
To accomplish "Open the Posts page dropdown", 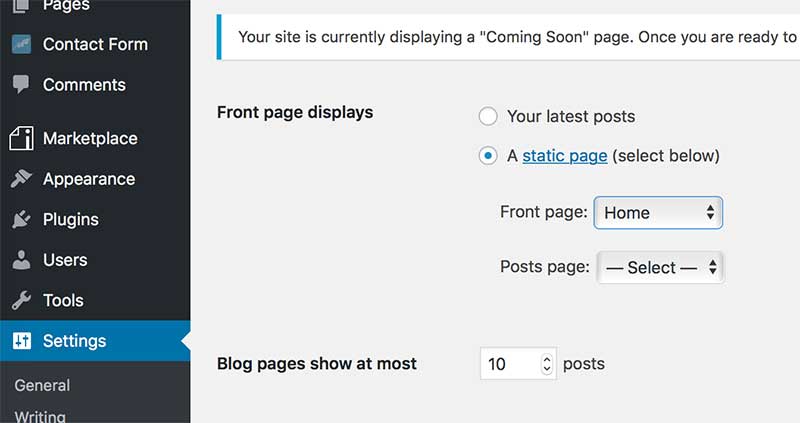I will click(659, 267).
